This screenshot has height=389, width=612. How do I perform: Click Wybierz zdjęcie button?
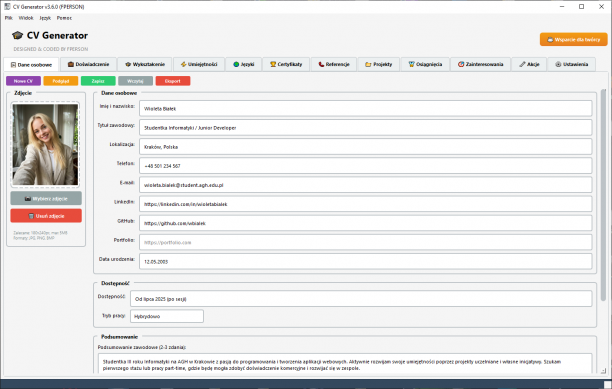click(46, 199)
